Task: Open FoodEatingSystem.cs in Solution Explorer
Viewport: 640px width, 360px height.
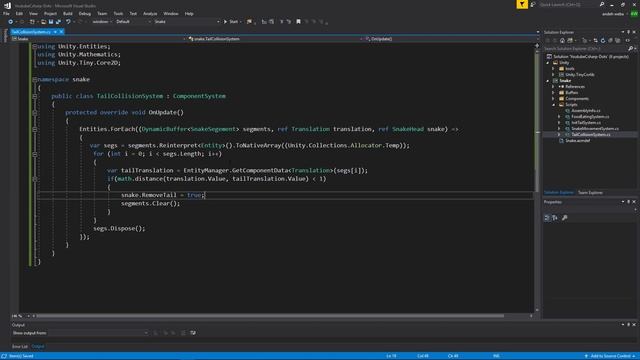Action: (590, 117)
